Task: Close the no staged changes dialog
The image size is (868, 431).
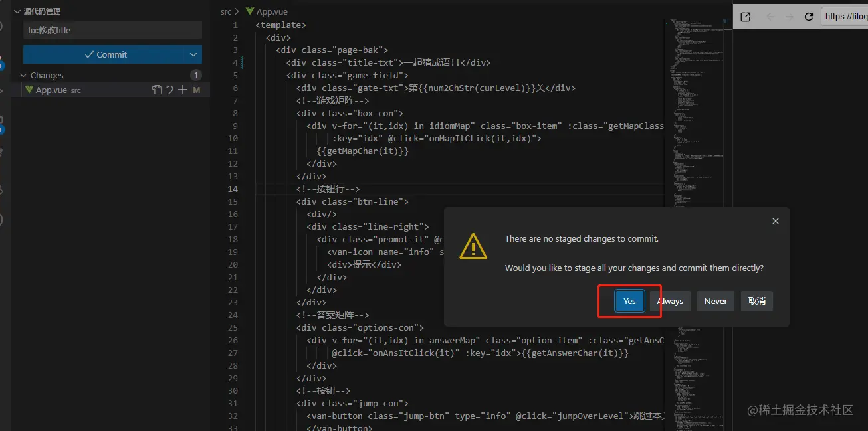Action: click(x=776, y=221)
